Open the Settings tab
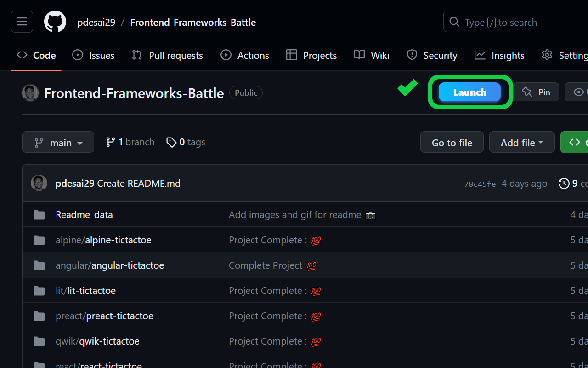 [x=565, y=55]
